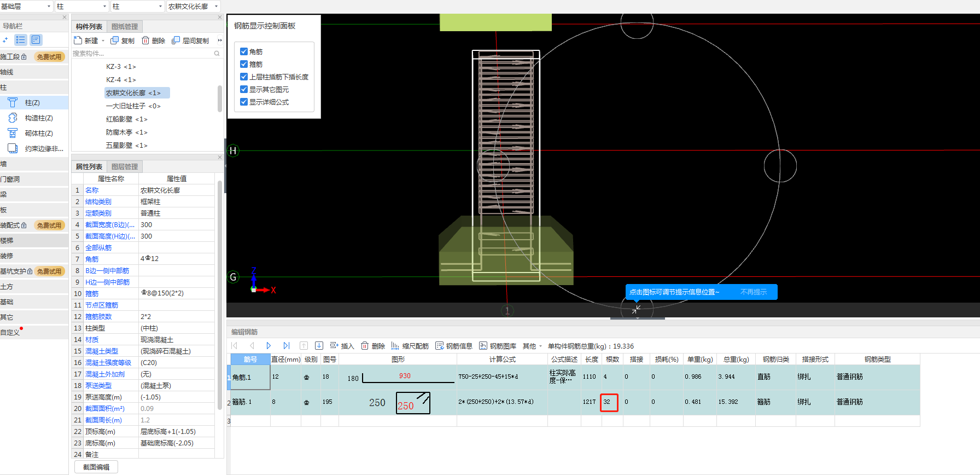Image resolution: width=980 pixels, height=475 pixels.
Task: Jump to last rebar record
Action: [x=286, y=346]
